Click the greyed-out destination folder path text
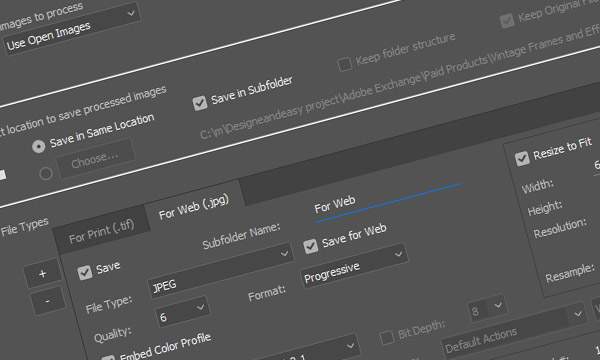The image size is (600, 360). point(400,81)
